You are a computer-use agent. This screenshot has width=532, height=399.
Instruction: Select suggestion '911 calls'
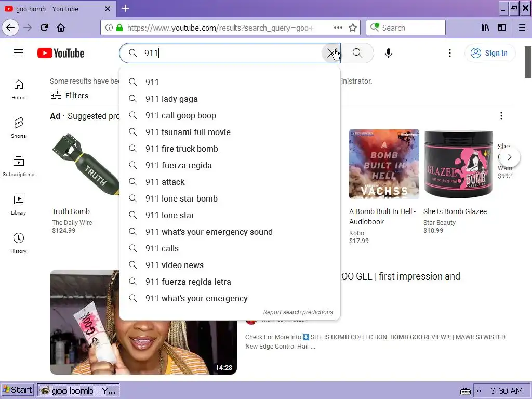(230, 248)
